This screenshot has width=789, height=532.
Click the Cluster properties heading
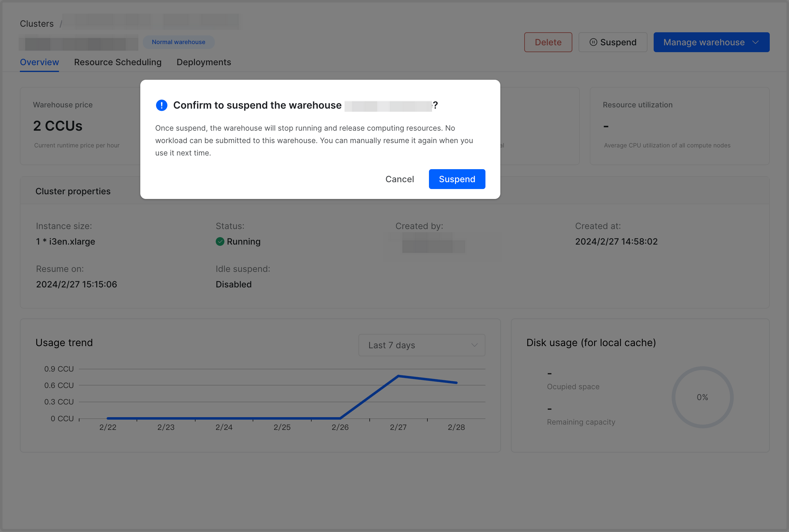[73, 191]
